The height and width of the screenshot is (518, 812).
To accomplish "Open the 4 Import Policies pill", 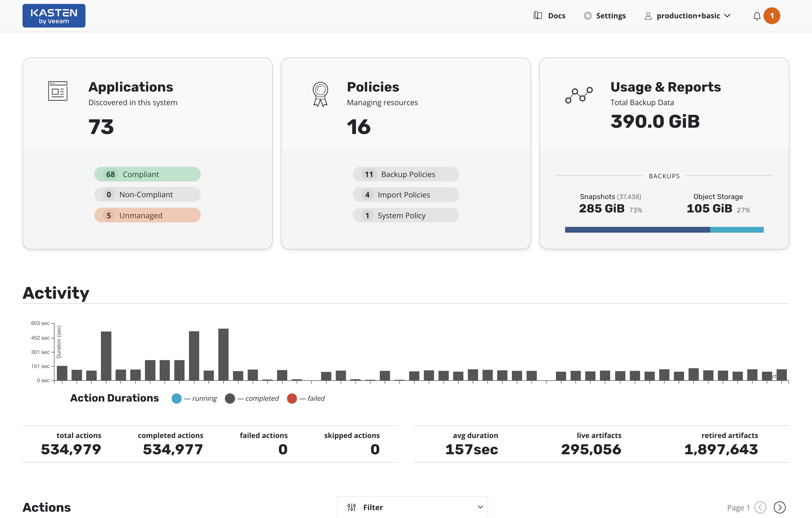I will 406,195.
